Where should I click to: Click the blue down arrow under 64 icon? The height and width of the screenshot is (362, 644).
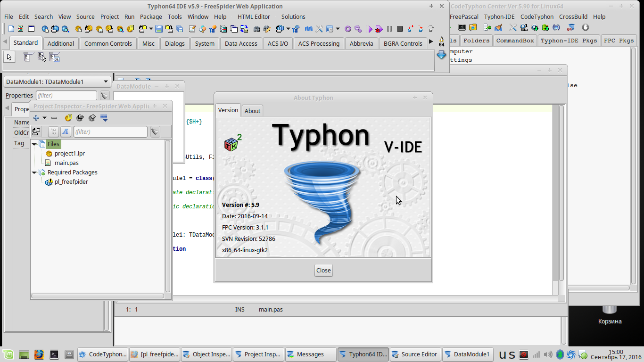click(441, 55)
